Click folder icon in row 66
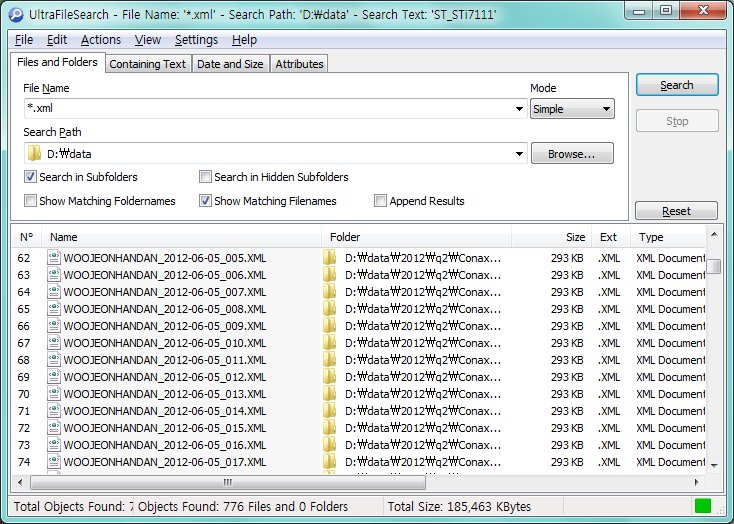The width and height of the screenshot is (734, 524). pyautogui.click(x=330, y=325)
